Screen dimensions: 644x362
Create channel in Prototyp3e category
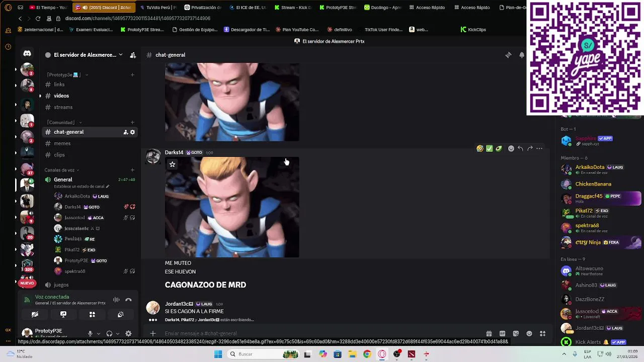tap(132, 75)
